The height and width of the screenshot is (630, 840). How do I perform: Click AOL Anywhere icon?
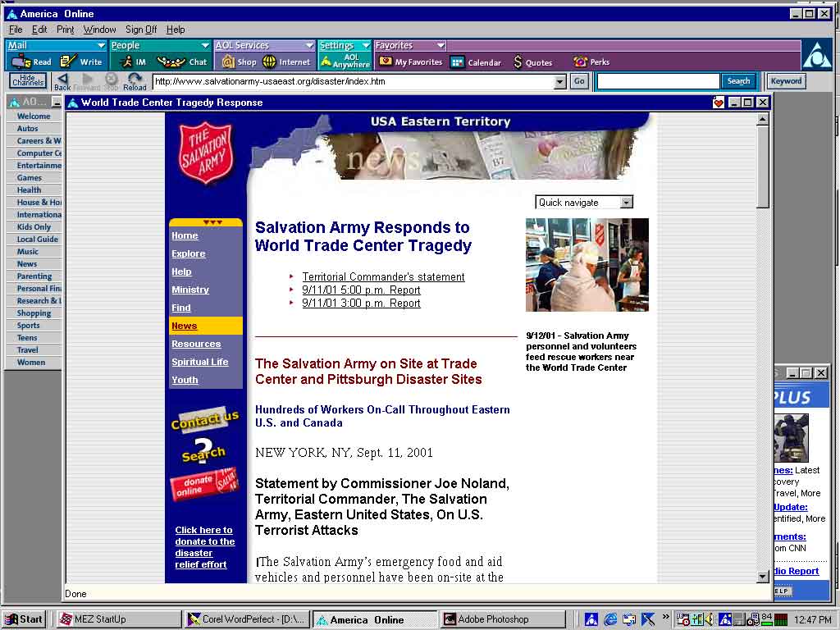[345, 61]
